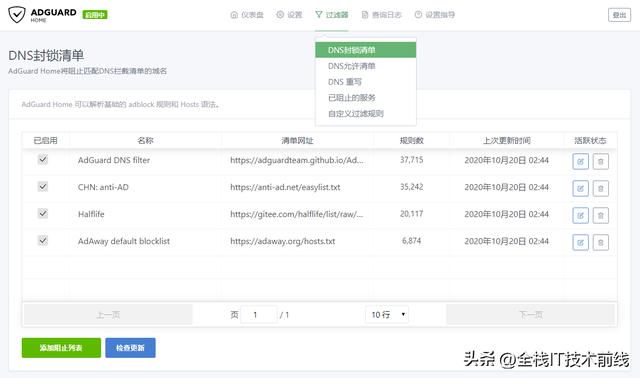Sort by the 规则数 column header
640x378 pixels.
(411, 140)
